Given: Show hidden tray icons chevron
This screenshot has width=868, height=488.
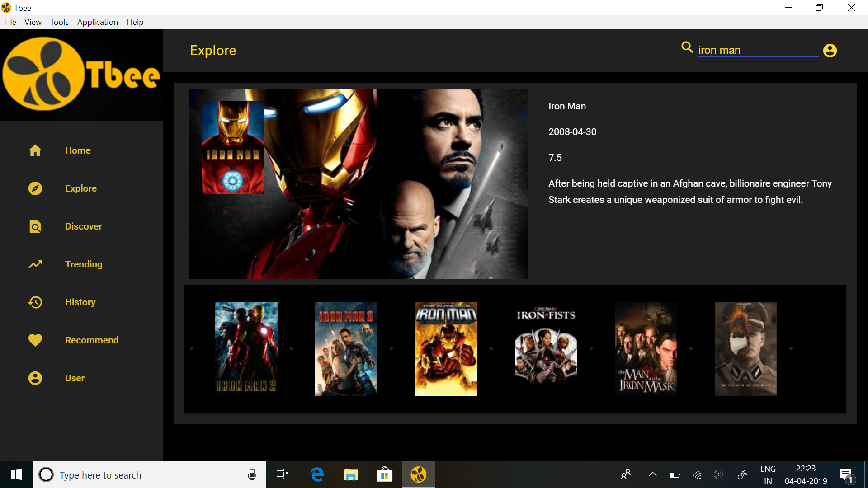Looking at the screenshot, I should tap(652, 474).
